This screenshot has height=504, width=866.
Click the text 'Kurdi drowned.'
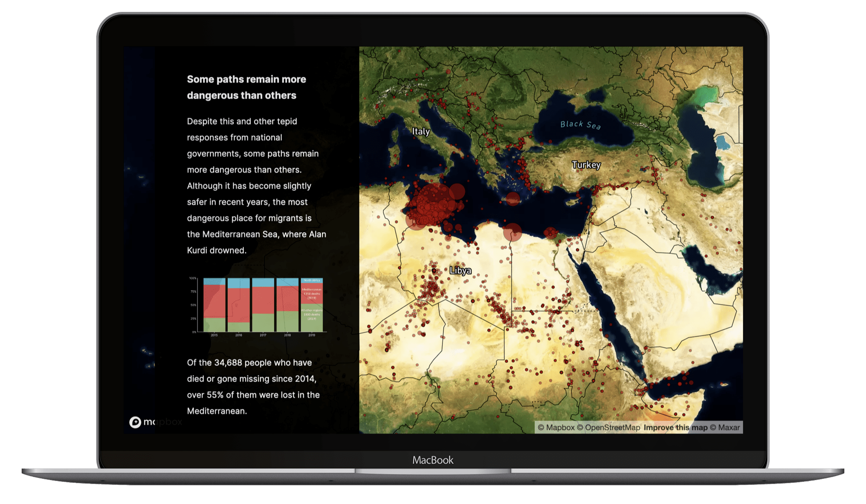tap(216, 250)
